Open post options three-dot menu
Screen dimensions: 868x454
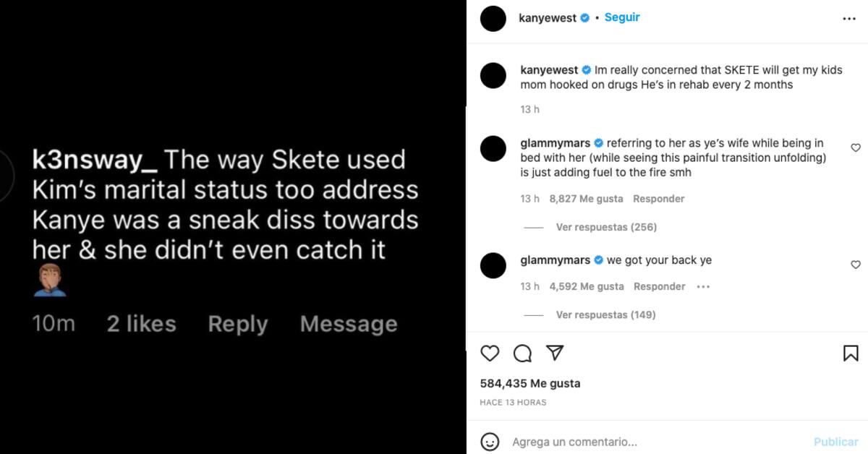click(849, 20)
